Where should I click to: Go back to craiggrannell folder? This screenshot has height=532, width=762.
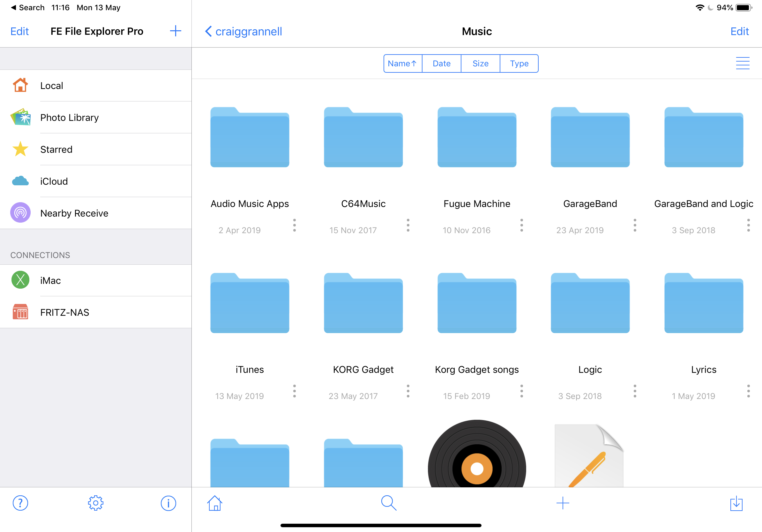[x=243, y=32]
